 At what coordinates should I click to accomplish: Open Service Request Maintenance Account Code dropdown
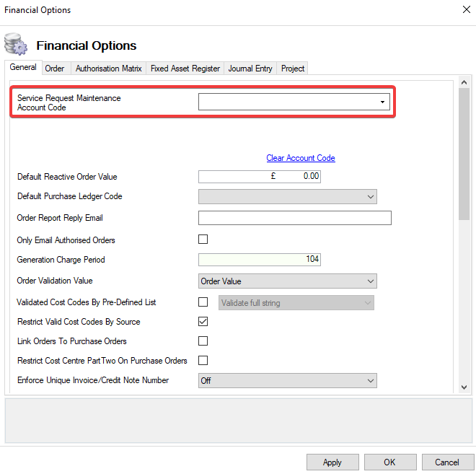click(382, 102)
